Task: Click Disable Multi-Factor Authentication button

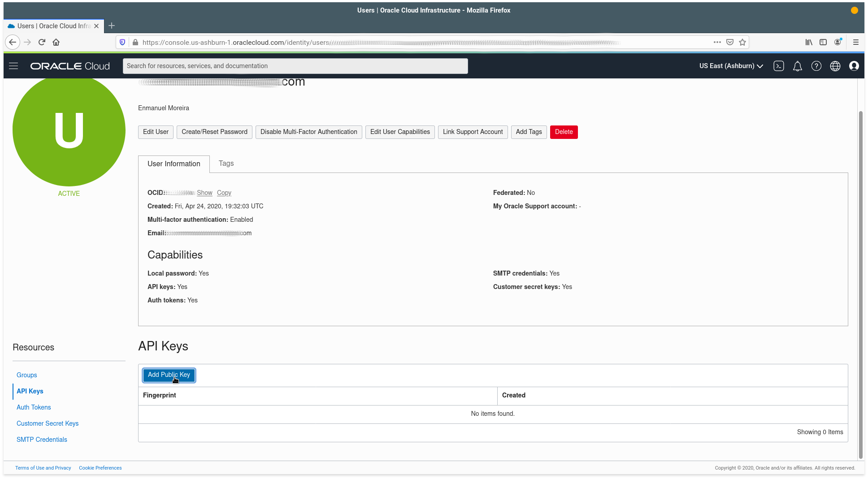Action: (309, 132)
